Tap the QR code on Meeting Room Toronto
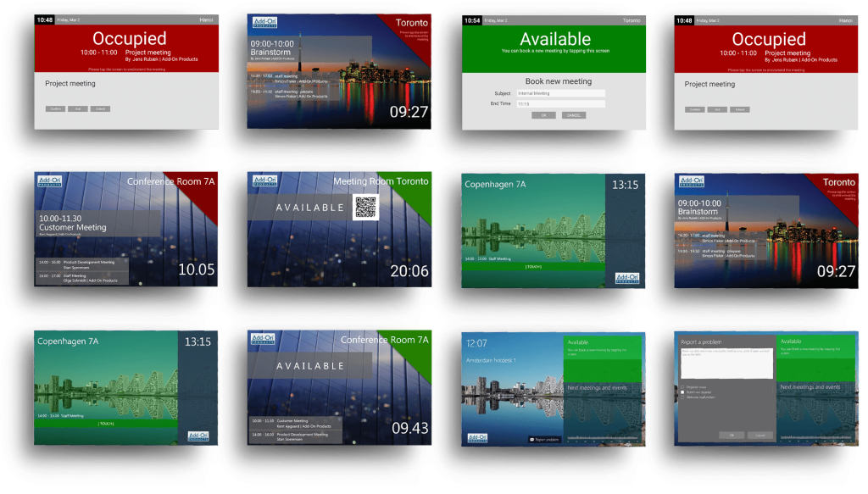The image size is (868, 494). (x=365, y=208)
